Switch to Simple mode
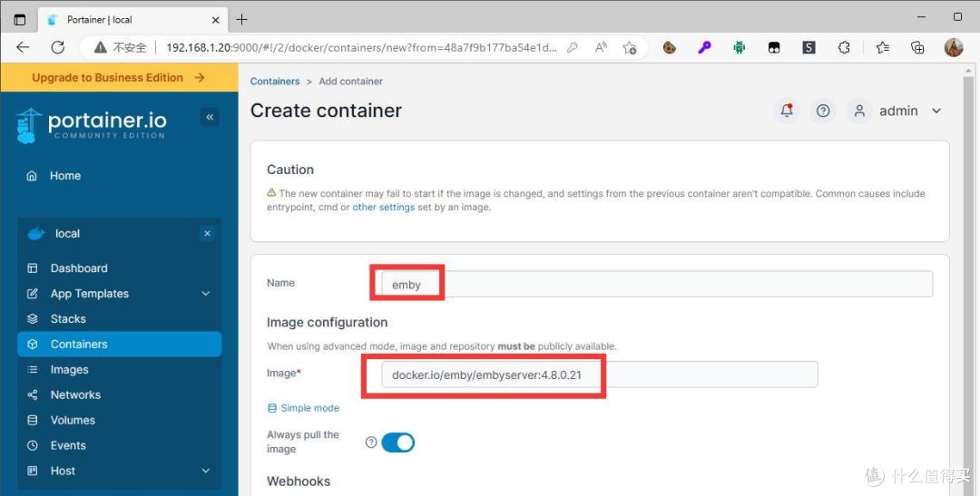This screenshot has height=496, width=980. click(x=303, y=408)
